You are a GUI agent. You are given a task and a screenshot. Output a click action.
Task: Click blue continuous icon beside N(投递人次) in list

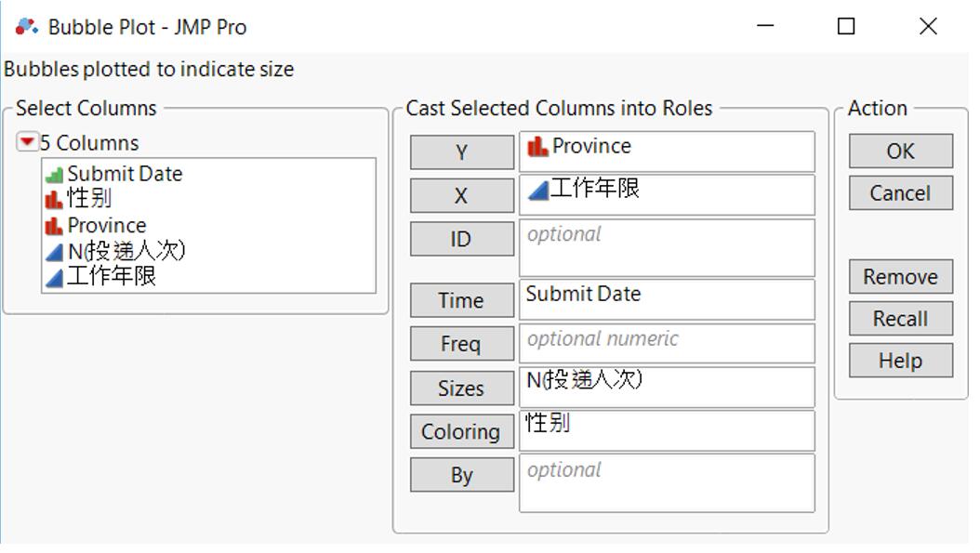55,252
